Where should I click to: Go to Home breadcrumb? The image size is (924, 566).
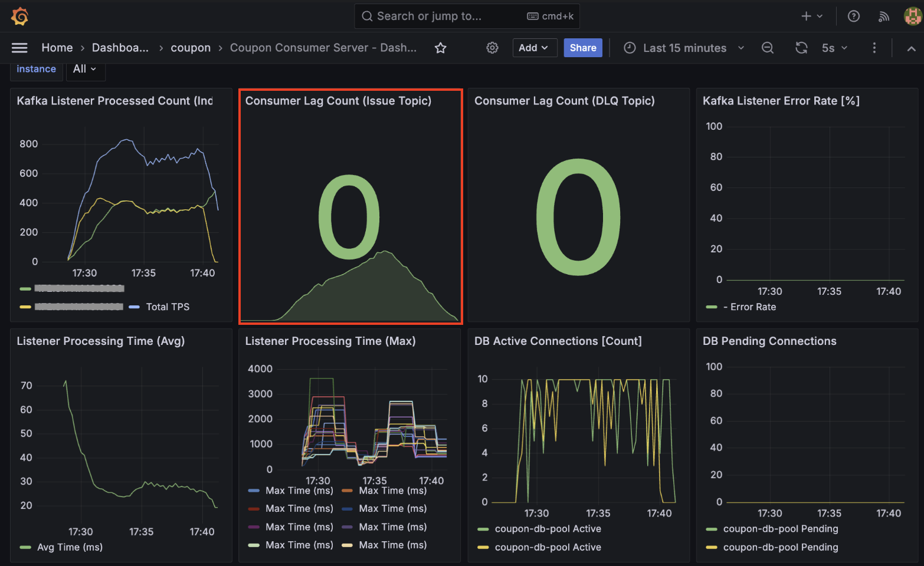(x=57, y=48)
